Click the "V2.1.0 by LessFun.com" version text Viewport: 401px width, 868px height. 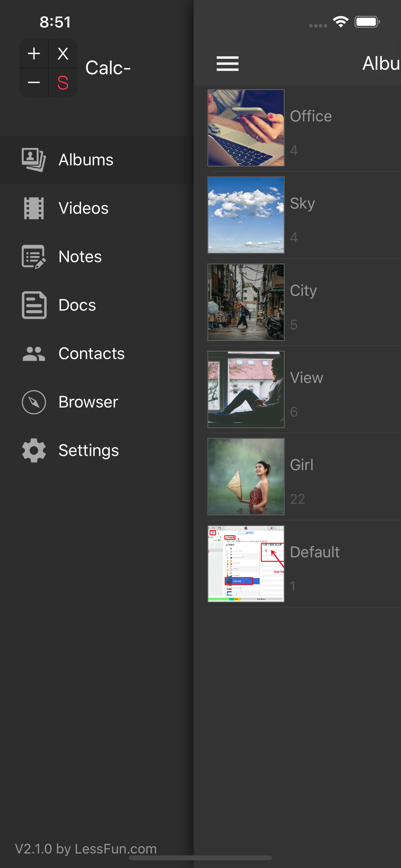pos(86,849)
